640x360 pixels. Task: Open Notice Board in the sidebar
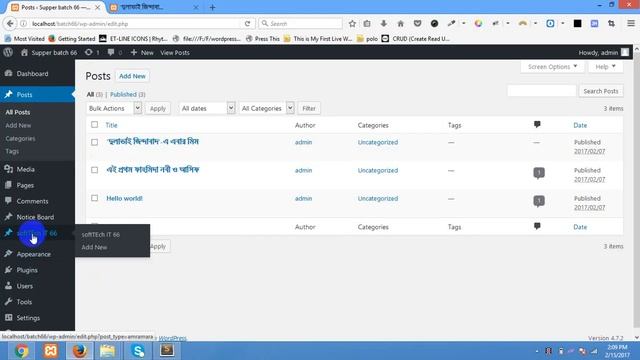point(35,217)
